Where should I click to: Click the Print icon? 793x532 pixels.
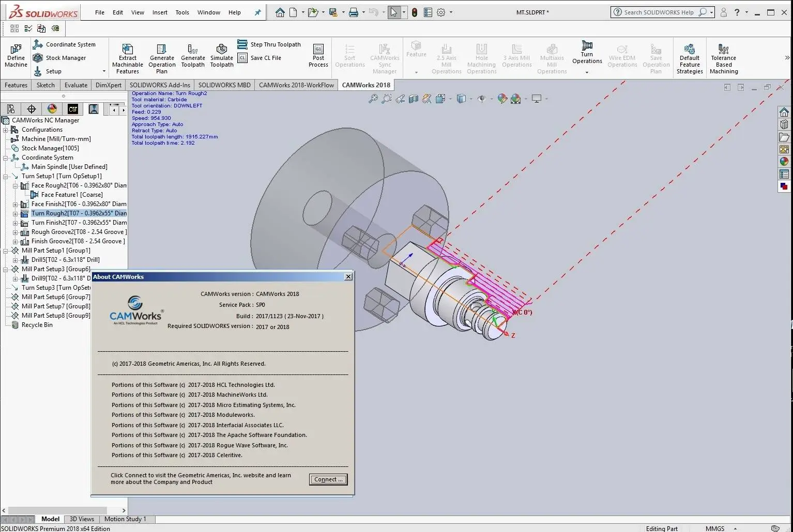[x=354, y=12]
